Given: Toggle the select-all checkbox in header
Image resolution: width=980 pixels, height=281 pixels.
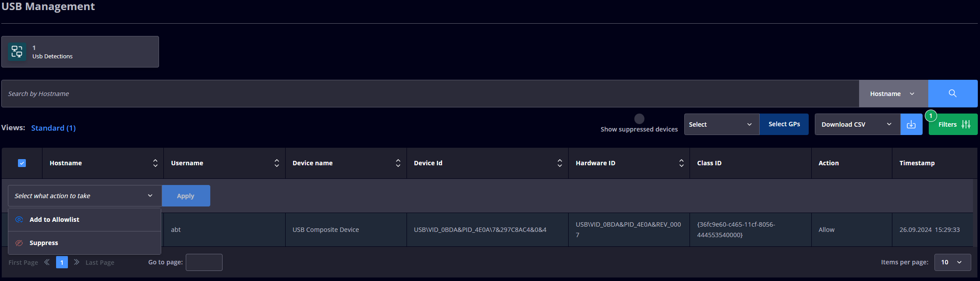Looking at the screenshot, I should click(x=22, y=163).
